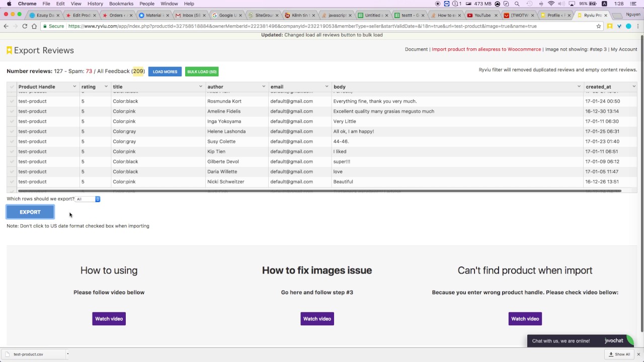Dismiss the downloads bar with the X icon

(637, 354)
